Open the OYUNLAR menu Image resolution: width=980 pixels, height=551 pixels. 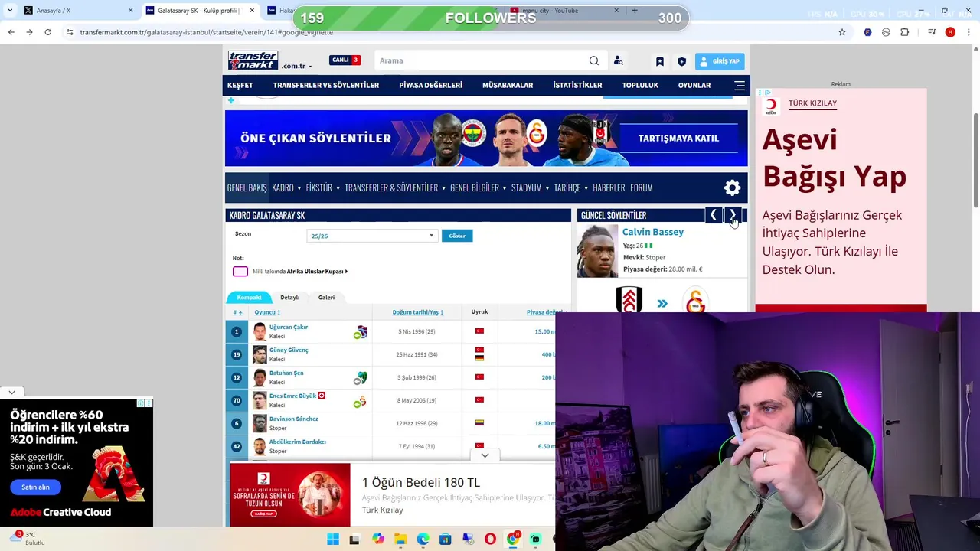coord(694,85)
